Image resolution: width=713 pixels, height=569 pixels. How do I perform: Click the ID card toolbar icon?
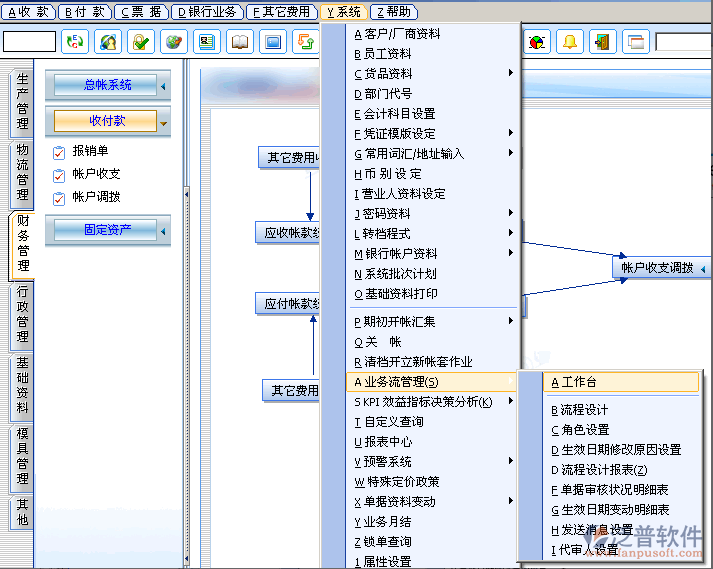tap(207, 42)
